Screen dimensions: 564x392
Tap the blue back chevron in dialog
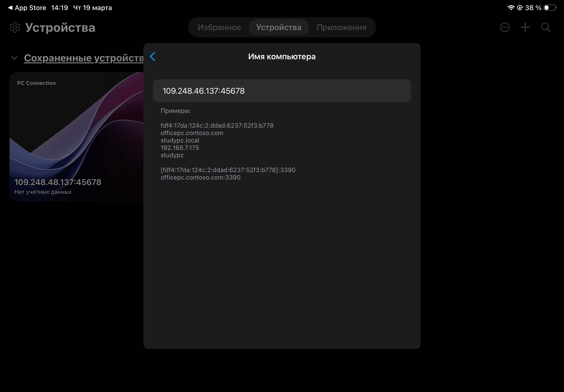click(x=152, y=56)
